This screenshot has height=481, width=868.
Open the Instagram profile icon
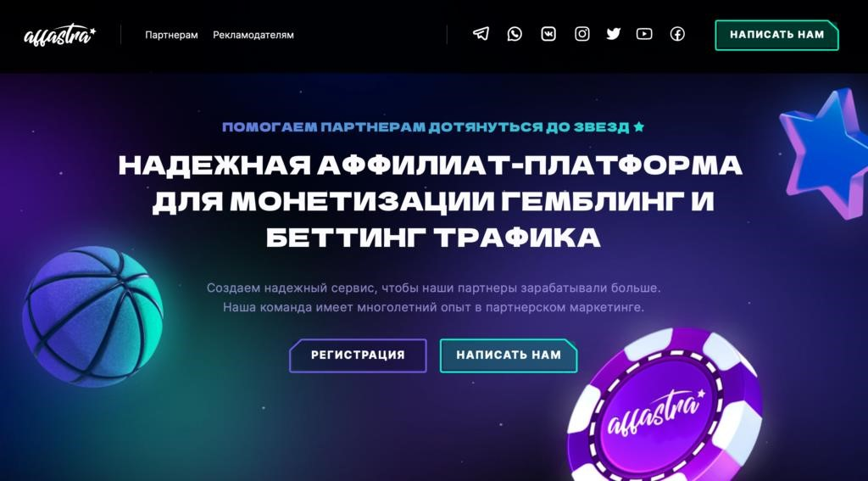[581, 34]
